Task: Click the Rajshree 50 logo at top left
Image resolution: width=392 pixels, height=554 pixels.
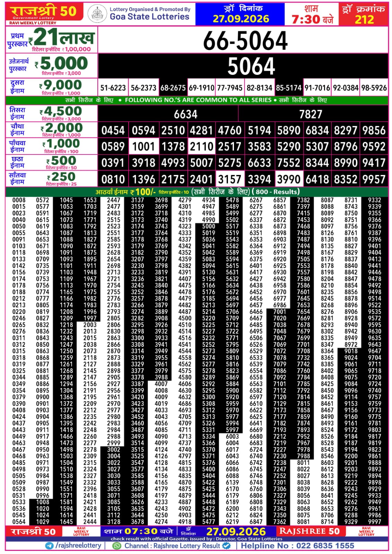Action: [44, 14]
